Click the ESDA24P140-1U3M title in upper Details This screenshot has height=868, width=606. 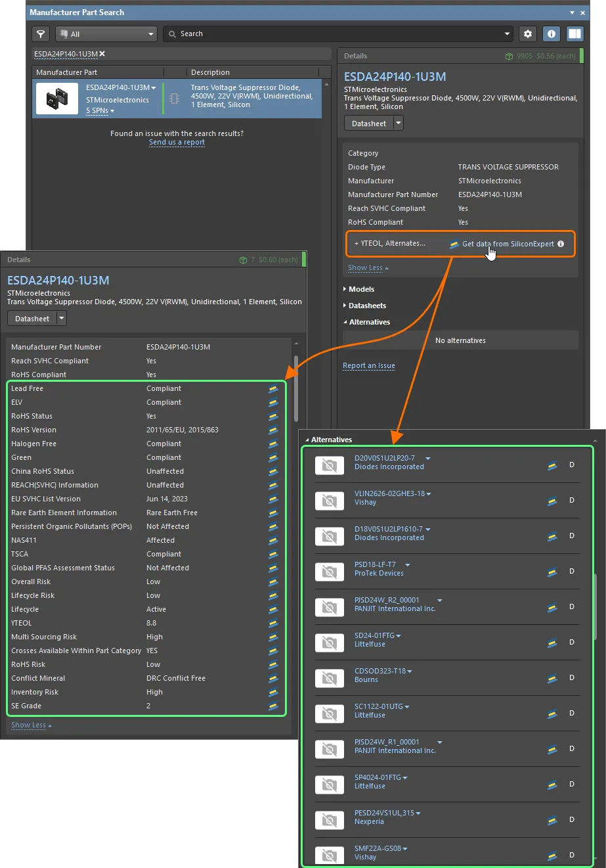[x=395, y=77]
